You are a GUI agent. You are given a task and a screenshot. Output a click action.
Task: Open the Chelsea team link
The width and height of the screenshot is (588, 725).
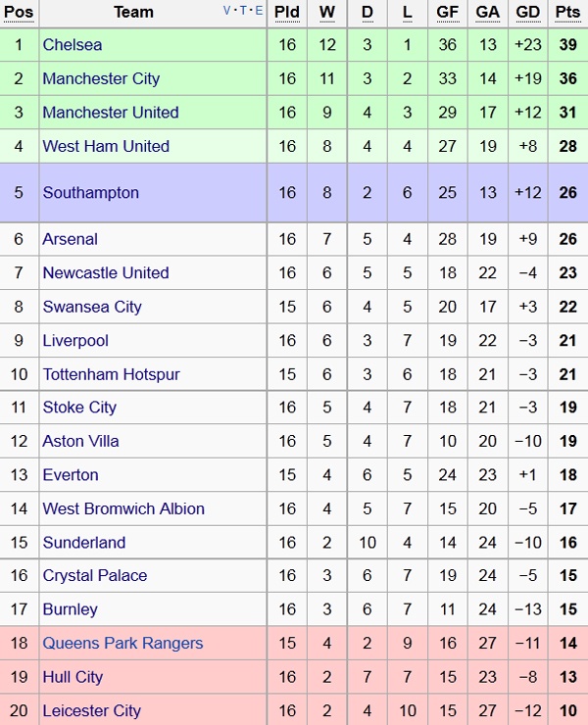click(x=73, y=45)
